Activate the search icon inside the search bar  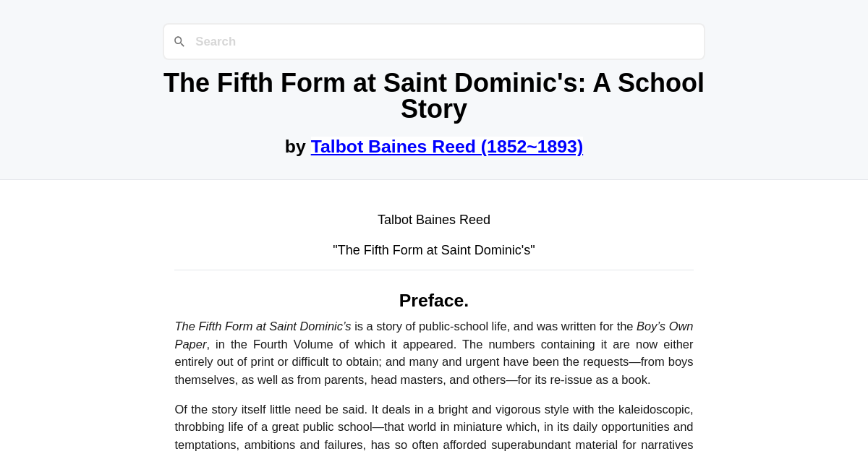click(179, 41)
